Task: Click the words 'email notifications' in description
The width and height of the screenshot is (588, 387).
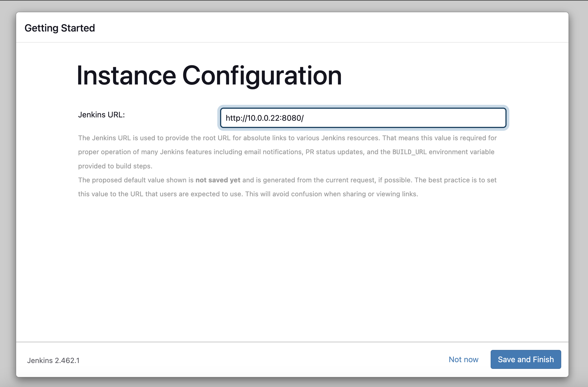Action: click(273, 152)
